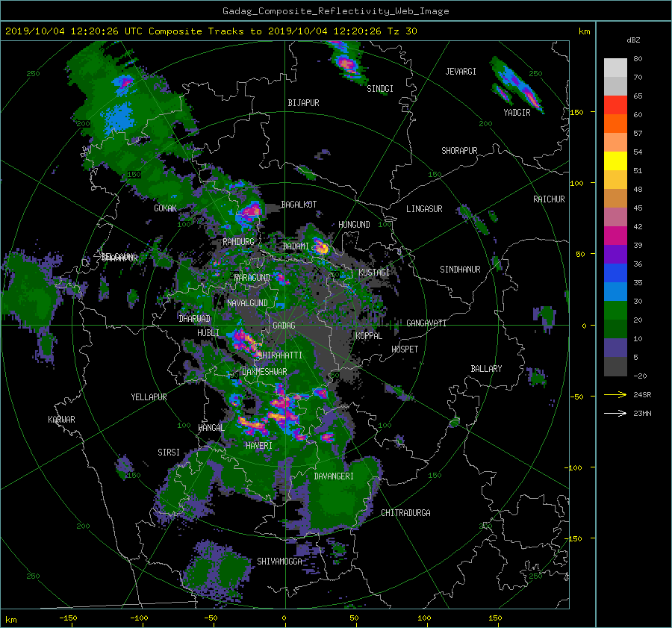This screenshot has width=672, height=628.
Task: Select the HANGAL label
Action: 211,428
